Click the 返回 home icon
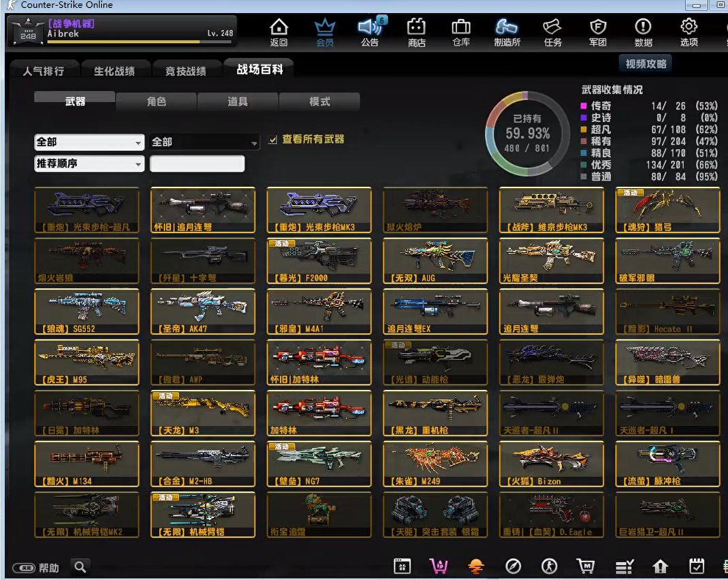Screen dimensions: 728x580 pyautogui.click(x=279, y=32)
